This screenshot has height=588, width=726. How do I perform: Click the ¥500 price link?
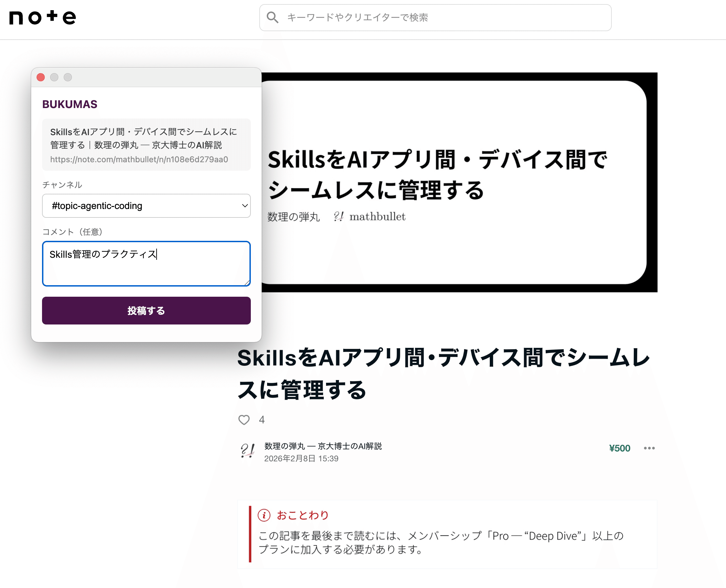pyautogui.click(x=620, y=448)
